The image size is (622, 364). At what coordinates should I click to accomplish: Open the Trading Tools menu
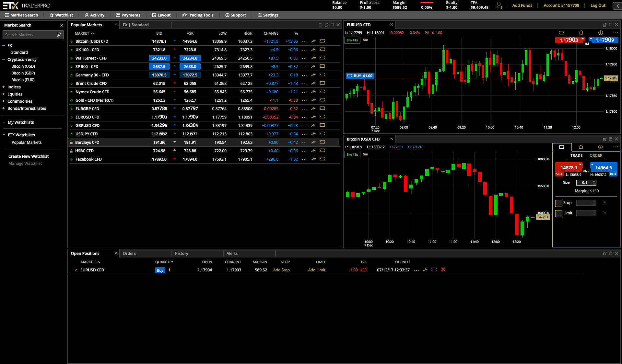(x=198, y=15)
